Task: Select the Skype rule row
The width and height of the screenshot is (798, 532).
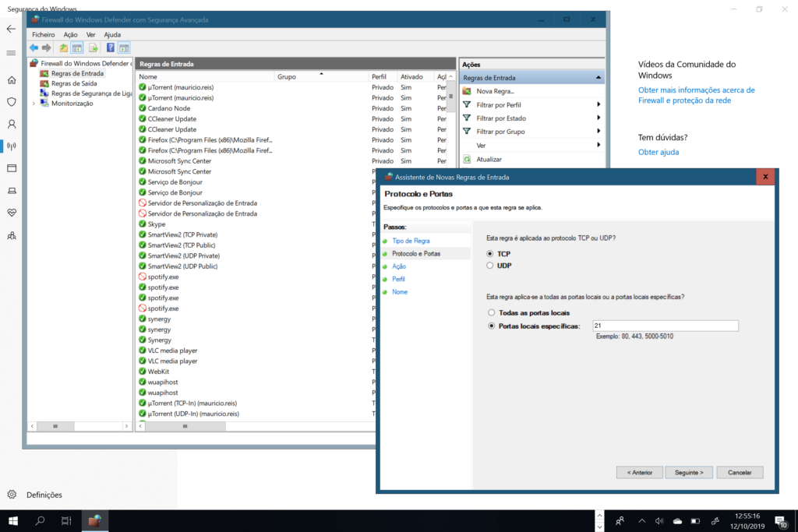Action: click(x=156, y=224)
